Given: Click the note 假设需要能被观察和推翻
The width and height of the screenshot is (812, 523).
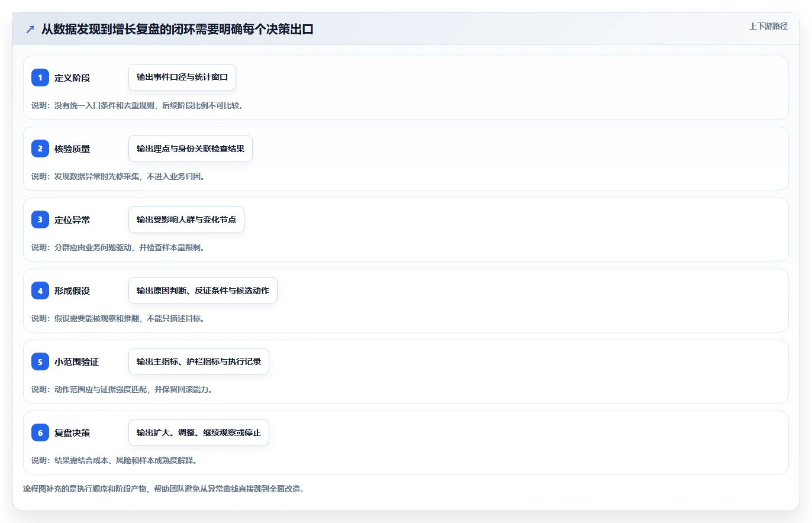Looking at the screenshot, I should (97, 318).
